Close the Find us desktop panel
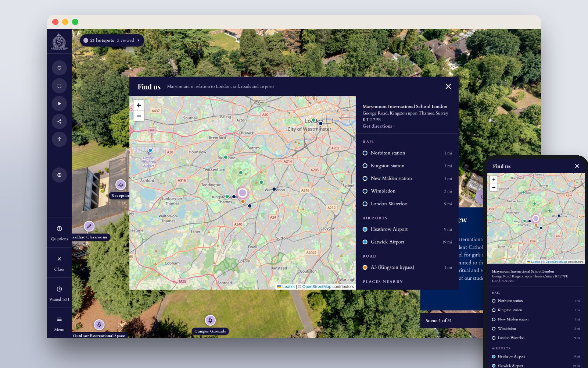The height and width of the screenshot is (368, 588). 448,86
